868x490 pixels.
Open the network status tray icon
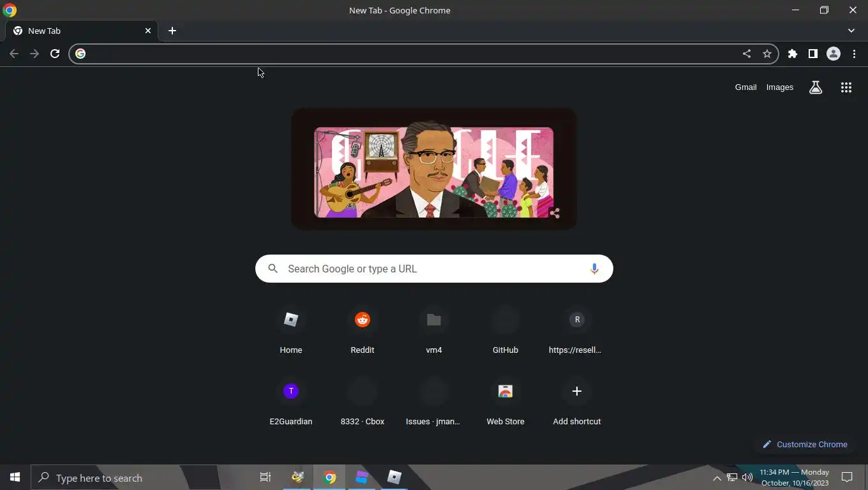coord(732,478)
